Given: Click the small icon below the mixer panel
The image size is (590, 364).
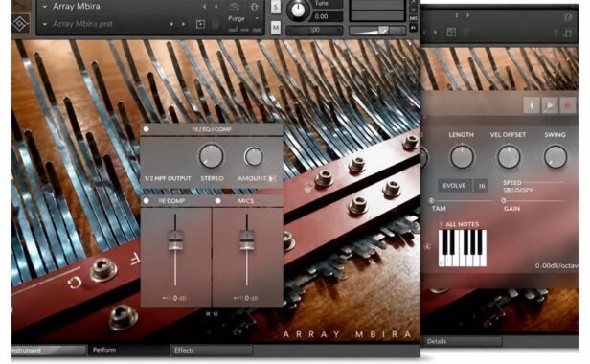Looking at the screenshot, I should click(x=212, y=313).
